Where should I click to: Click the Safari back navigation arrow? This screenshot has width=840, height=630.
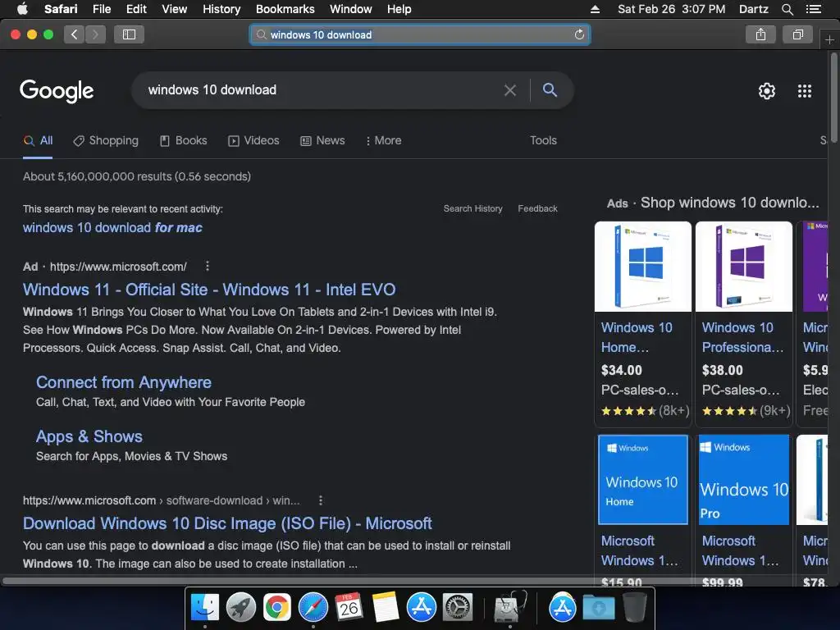(x=74, y=34)
